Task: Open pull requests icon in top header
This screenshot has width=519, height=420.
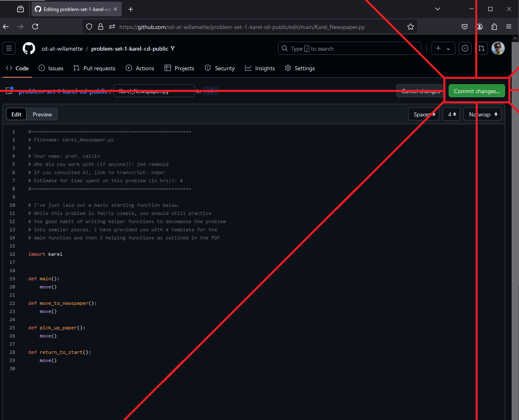Action: pos(481,49)
